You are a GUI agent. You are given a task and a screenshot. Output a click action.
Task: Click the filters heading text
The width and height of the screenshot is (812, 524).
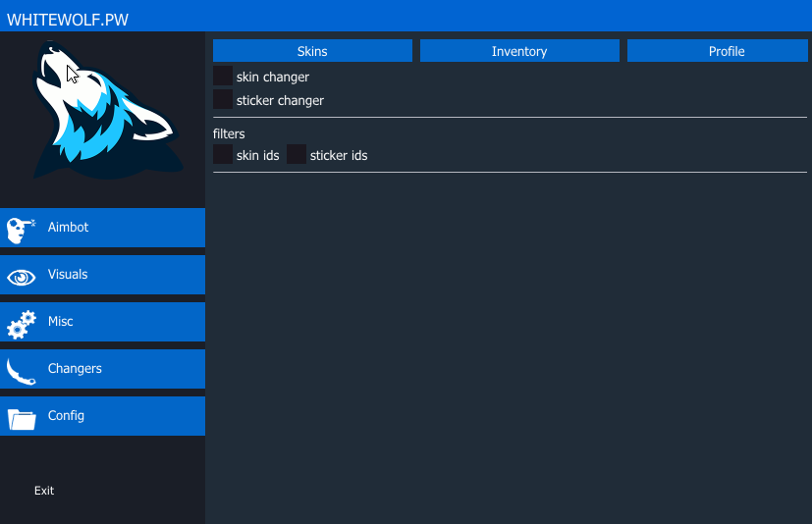229,133
